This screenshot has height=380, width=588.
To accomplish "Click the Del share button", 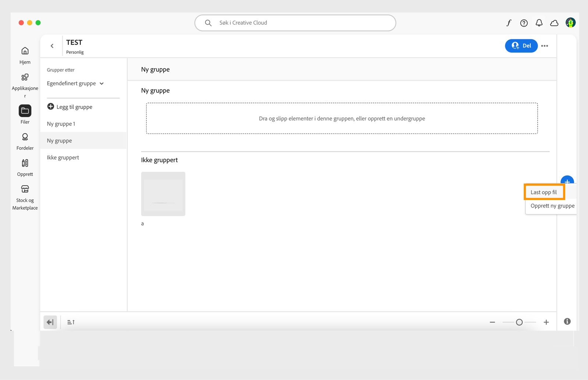I will [x=521, y=46].
